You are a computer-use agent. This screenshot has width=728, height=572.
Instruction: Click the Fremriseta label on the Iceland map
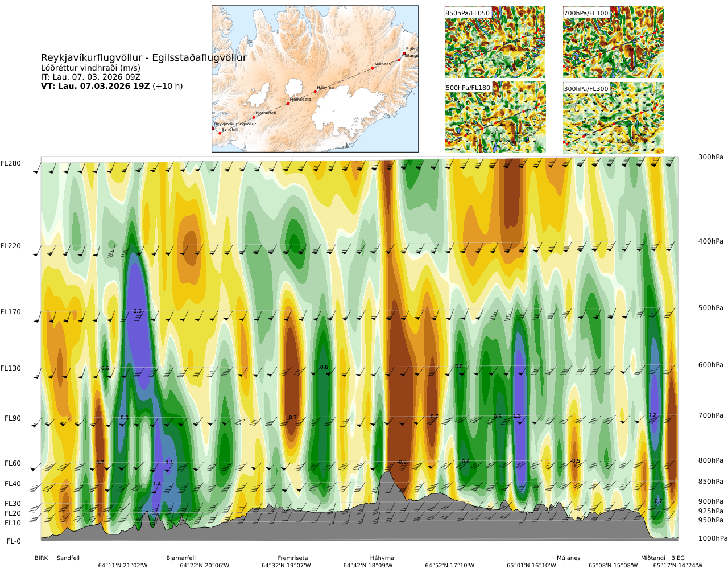tap(300, 100)
